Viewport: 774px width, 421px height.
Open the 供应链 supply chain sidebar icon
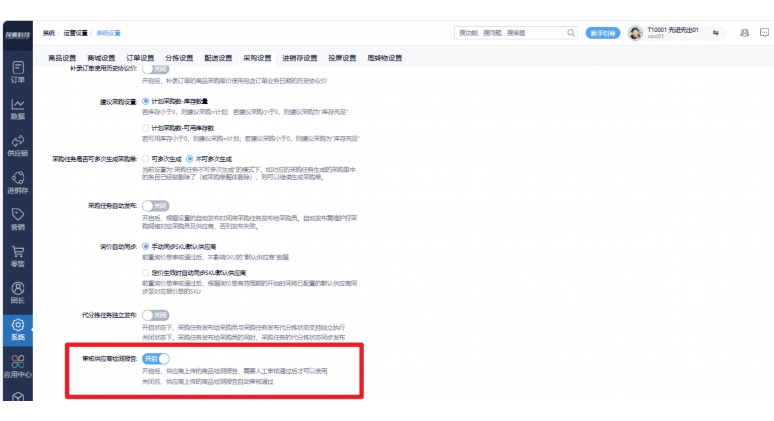(x=18, y=146)
